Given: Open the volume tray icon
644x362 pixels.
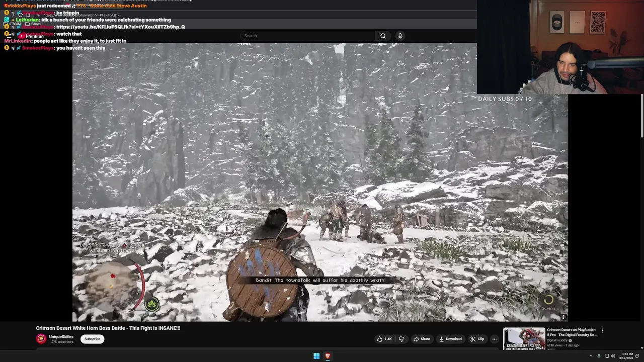Looking at the screenshot, I should 613,356.
